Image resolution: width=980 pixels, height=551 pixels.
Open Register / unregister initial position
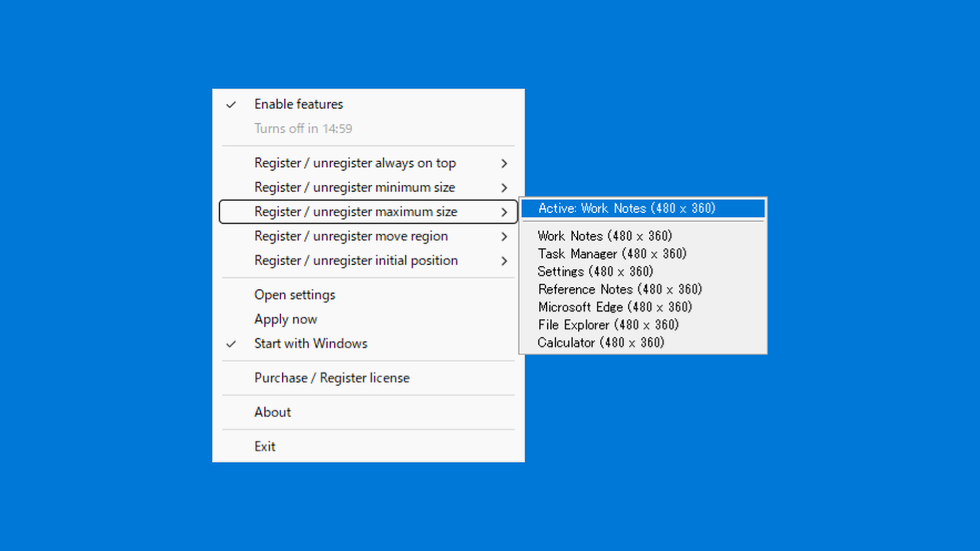(x=368, y=261)
